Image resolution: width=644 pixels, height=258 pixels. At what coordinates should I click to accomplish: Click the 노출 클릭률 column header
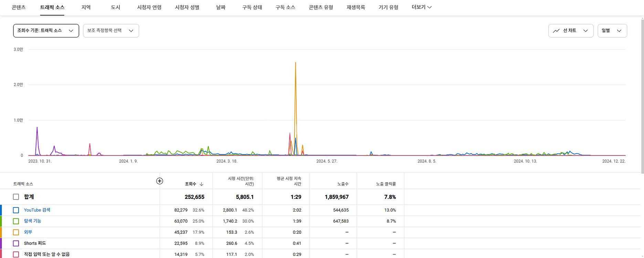[386, 184]
